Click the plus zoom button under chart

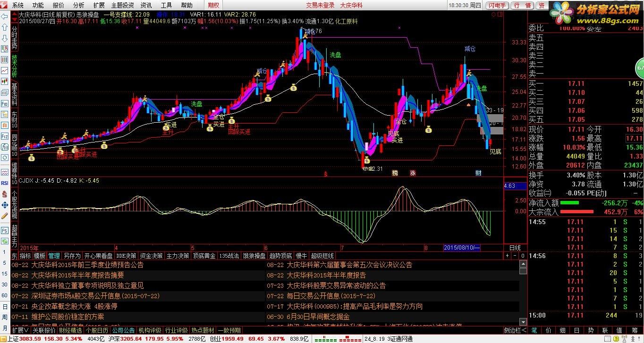coord(507,256)
